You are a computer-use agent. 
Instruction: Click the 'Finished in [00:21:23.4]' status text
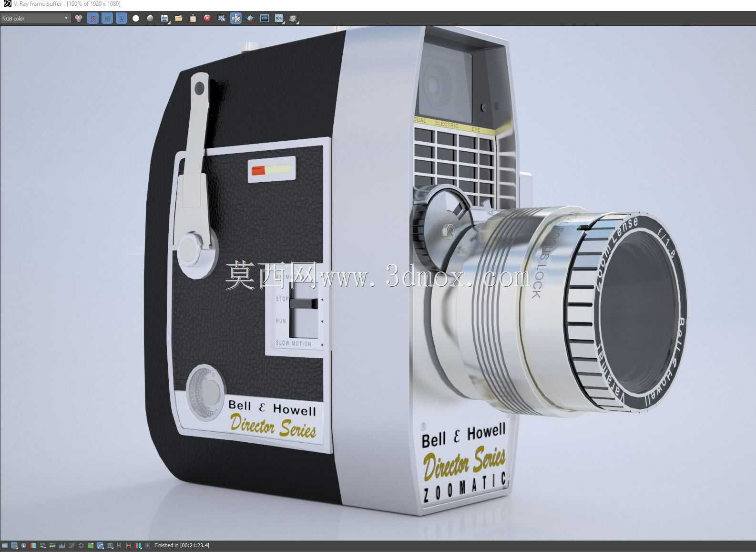tap(182, 545)
